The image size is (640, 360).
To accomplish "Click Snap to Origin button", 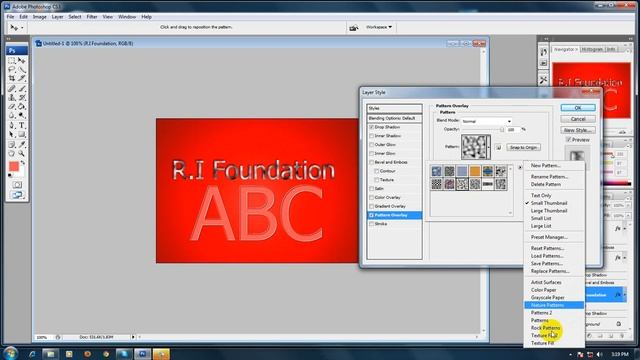I will [x=524, y=147].
